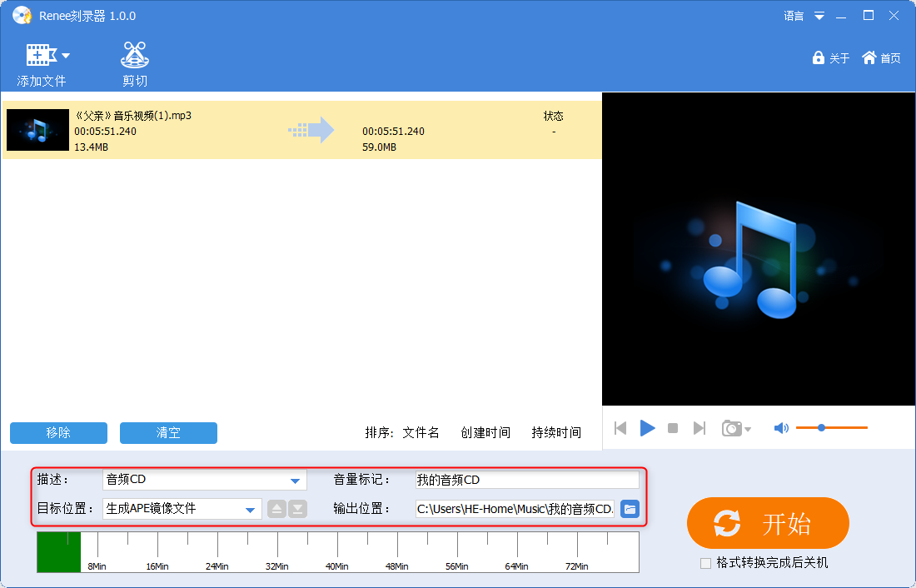Open the 语言 language dropdown menu
This screenshot has height=588, width=916.
819,16
